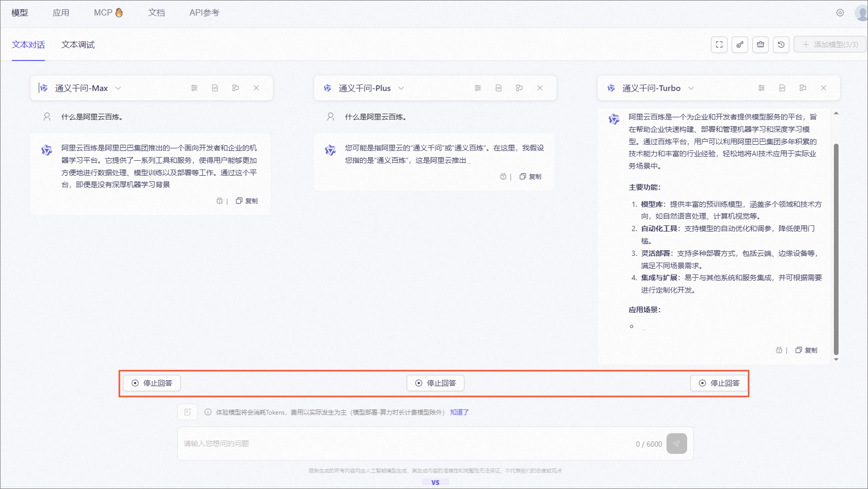Click the debug bug icon under 通义千问-Turbo reply
The width and height of the screenshot is (868, 489).
779,350
